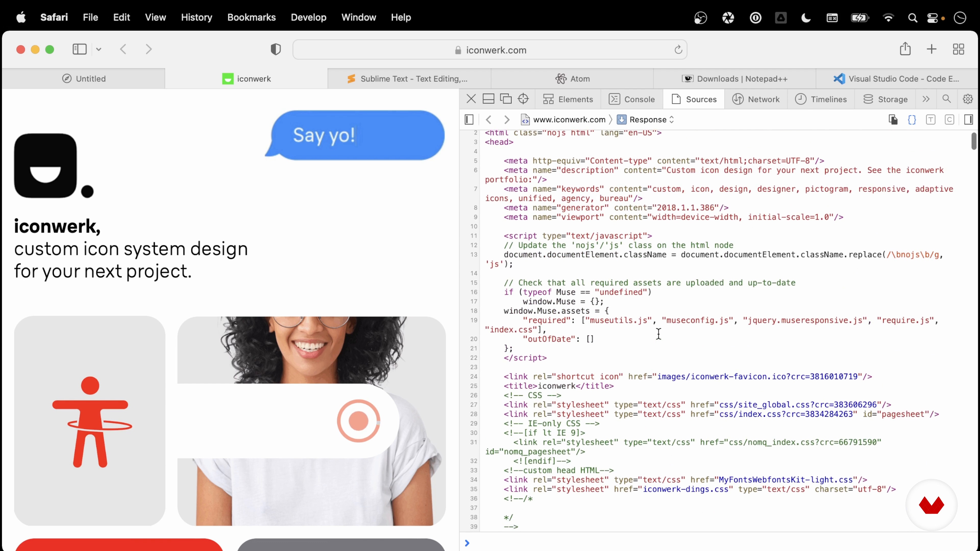
Task: Open Control Center in menu bar
Action: point(933,18)
